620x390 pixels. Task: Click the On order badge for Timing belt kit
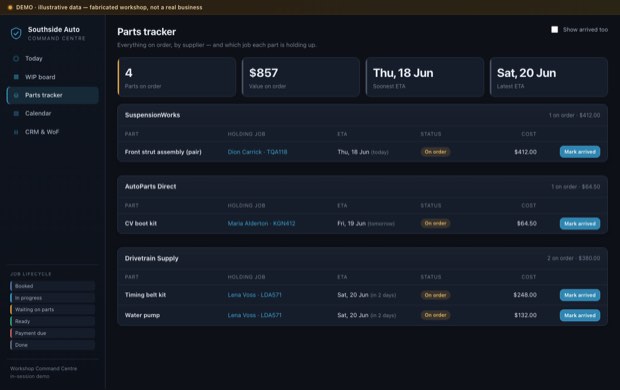coord(435,295)
